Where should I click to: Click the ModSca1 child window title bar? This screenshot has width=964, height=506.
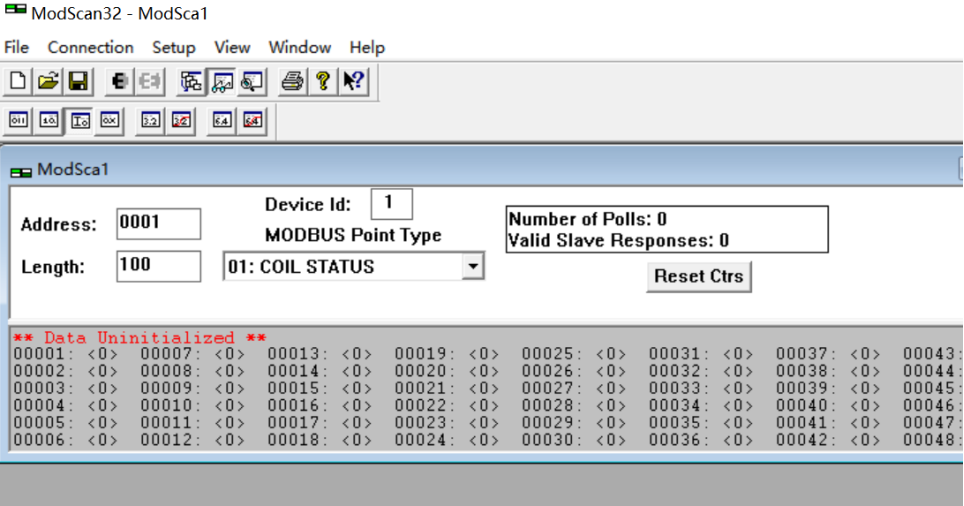pyautogui.click(x=483, y=169)
